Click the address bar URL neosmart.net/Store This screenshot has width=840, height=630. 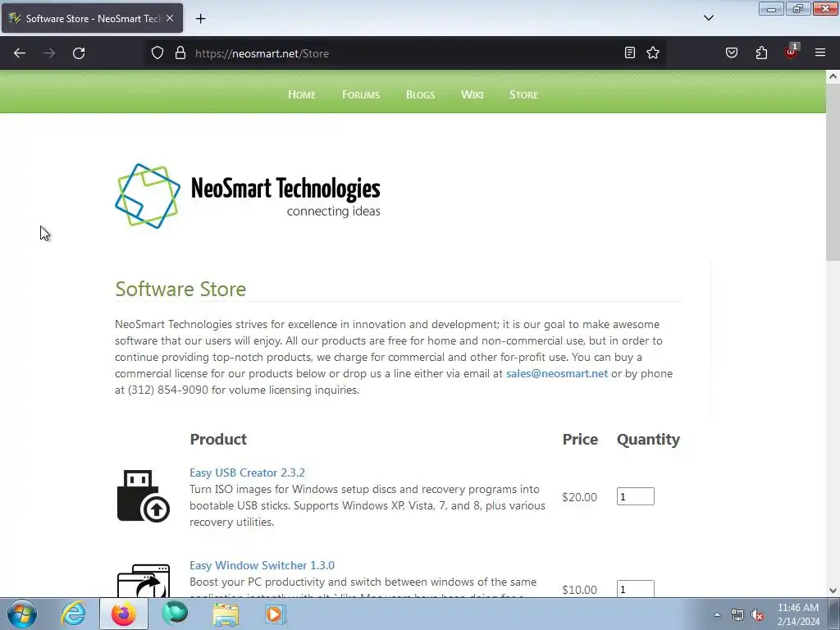pos(262,53)
